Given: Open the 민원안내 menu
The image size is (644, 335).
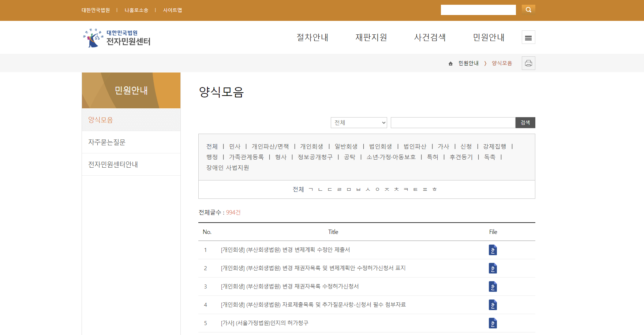Looking at the screenshot, I should 489,37.
